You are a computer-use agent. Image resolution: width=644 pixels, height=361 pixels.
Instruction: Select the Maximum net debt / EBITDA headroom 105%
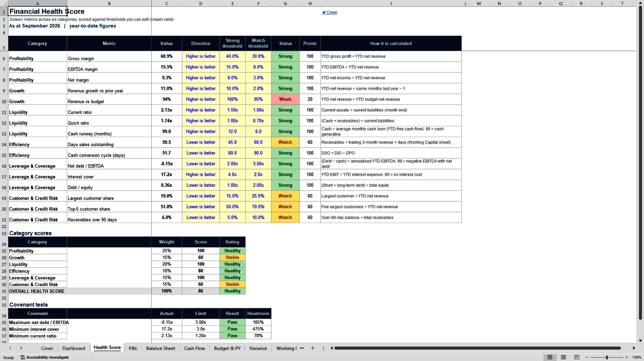coord(258,322)
